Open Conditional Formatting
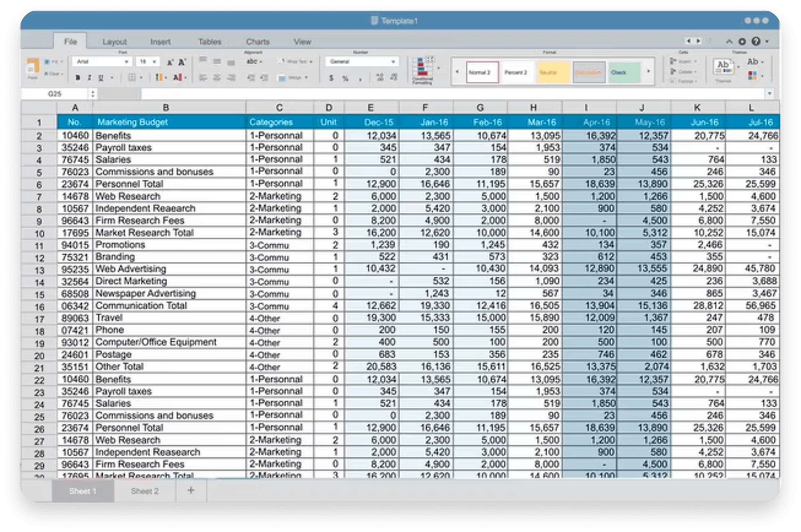 point(422,70)
